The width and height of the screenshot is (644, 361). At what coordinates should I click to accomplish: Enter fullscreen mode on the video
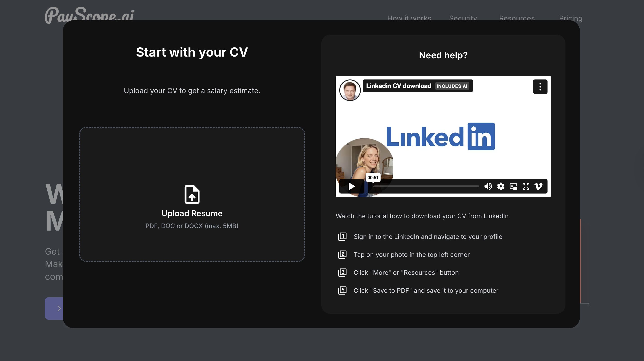point(526,186)
